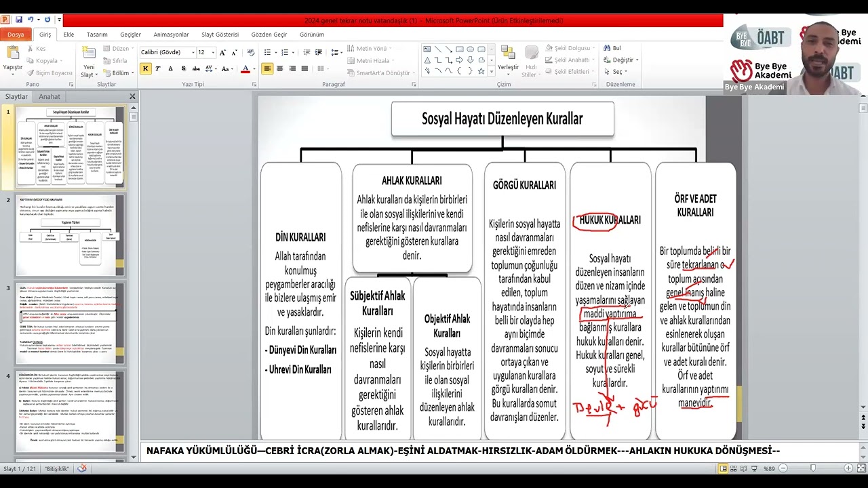The width and height of the screenshot is (868, 488).
Task: Apply bulleted list
Action: click(x=269, y=52)
